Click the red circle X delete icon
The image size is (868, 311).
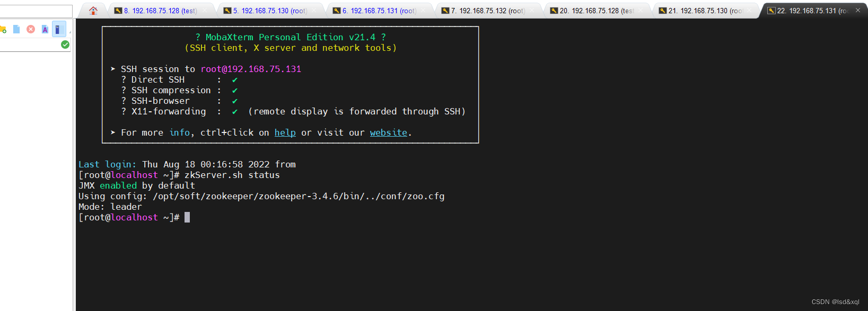31,29
